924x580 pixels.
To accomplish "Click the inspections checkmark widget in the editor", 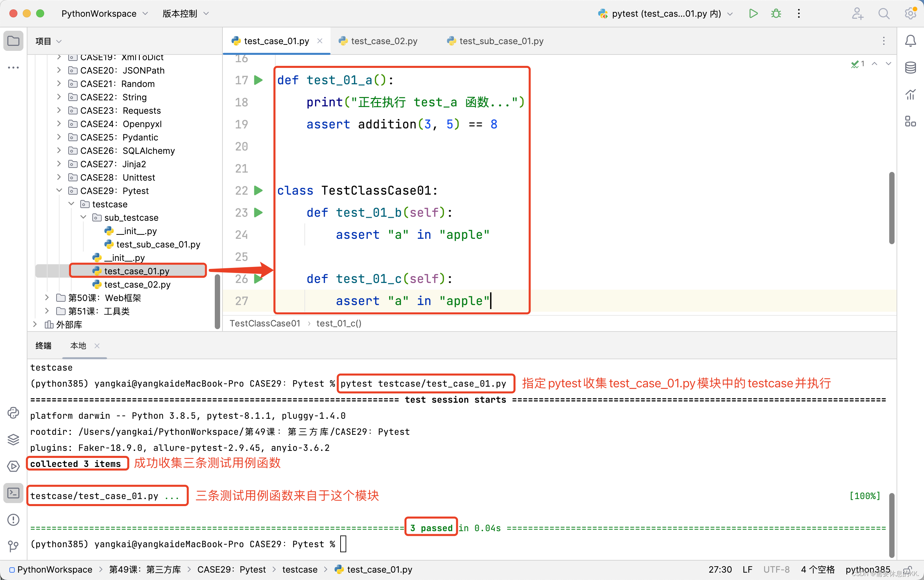I will coord(858,64).
